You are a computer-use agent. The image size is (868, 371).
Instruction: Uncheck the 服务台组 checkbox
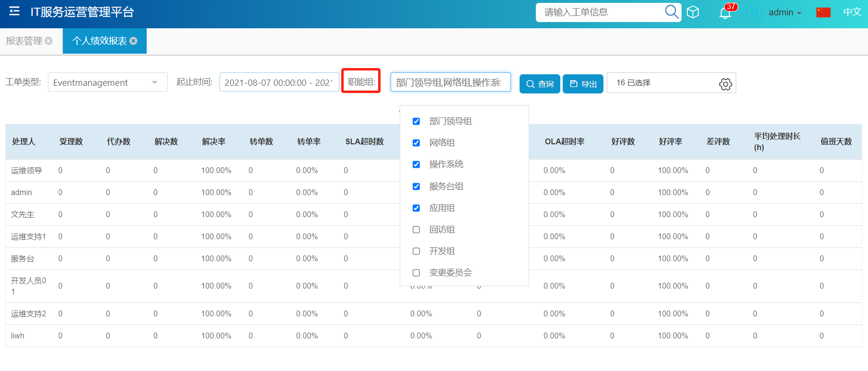pos(416,186)
